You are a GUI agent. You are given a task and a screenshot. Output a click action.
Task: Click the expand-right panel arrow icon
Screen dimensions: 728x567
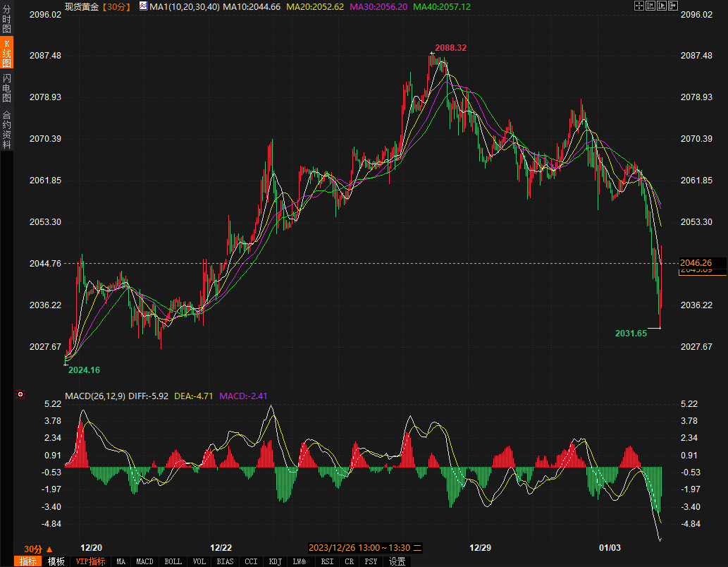click(673, 6)
